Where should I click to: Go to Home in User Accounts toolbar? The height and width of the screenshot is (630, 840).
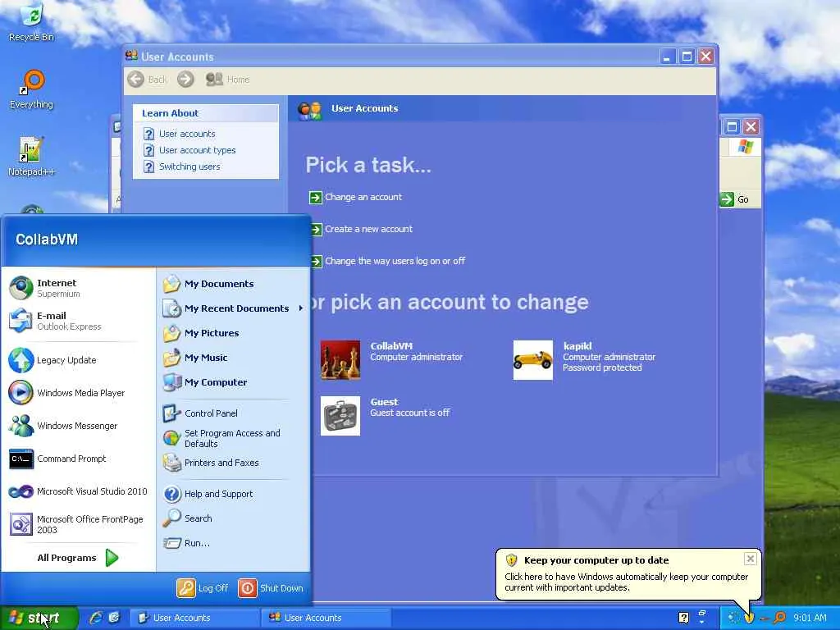(228, 80)
